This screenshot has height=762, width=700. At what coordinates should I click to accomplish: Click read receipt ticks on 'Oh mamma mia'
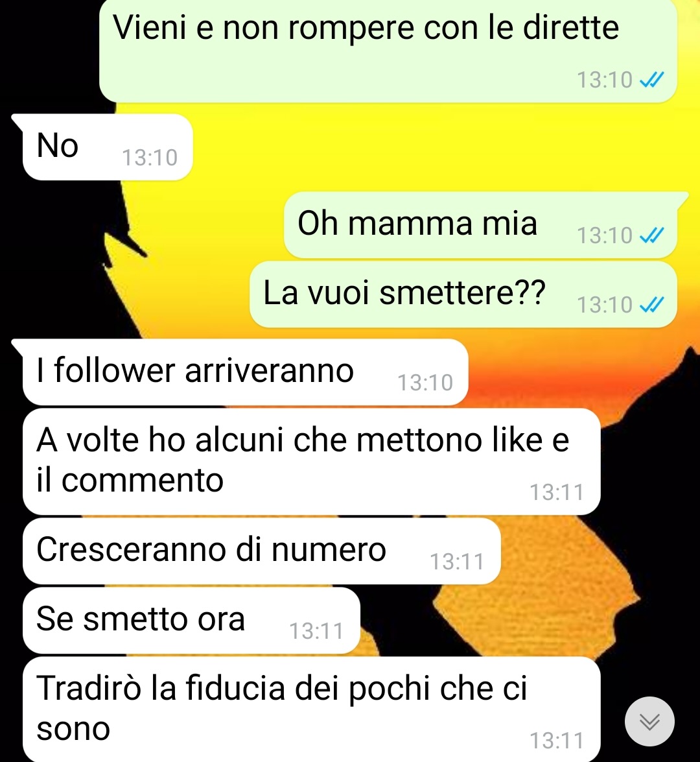[x=651, y=235]
